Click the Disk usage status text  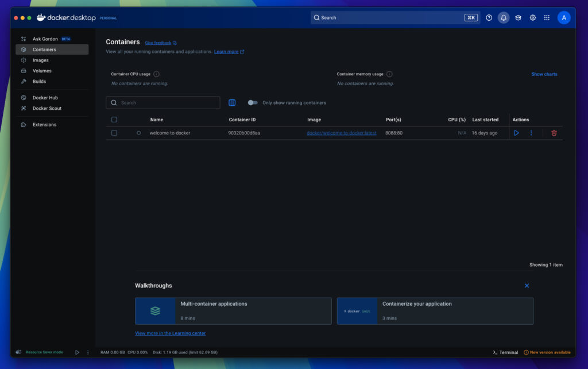[x=185, y=352]
